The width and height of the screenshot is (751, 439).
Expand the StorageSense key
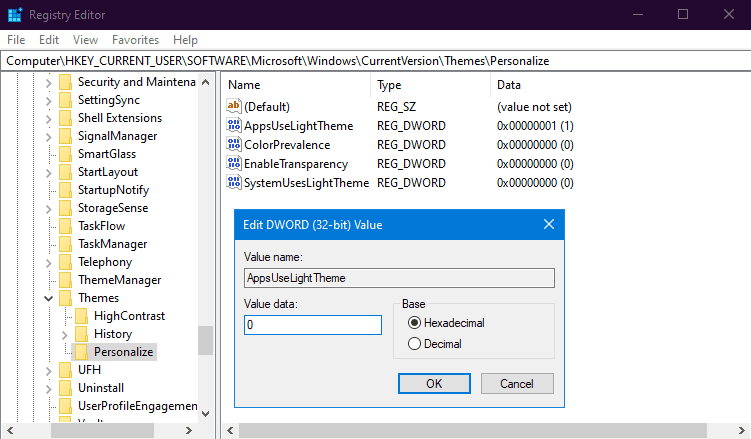pos(48,209)
